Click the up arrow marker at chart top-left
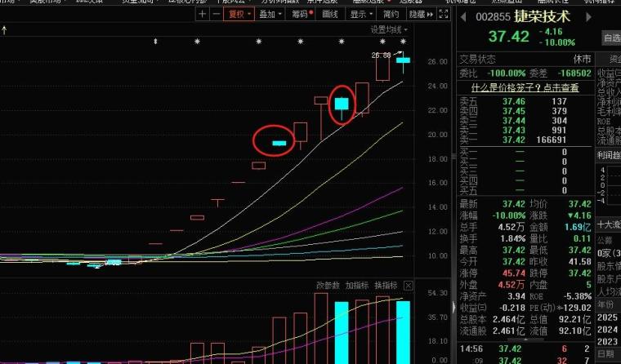This screenshot has width=621, height=364. point(4,30)
